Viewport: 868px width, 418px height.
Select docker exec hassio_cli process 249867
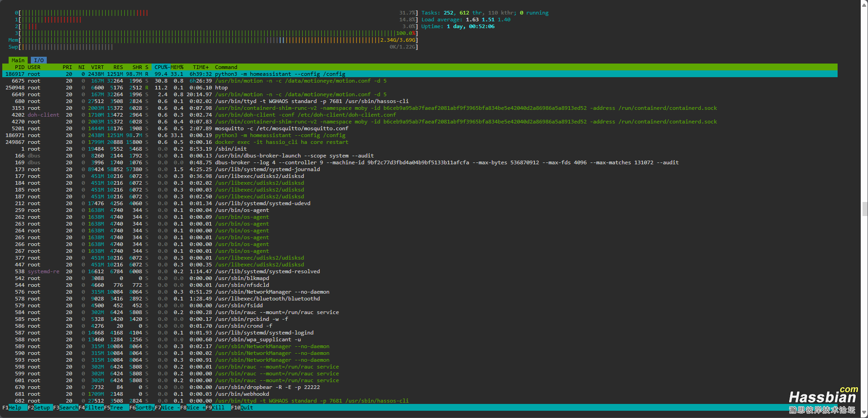click(x=420, y=142)
